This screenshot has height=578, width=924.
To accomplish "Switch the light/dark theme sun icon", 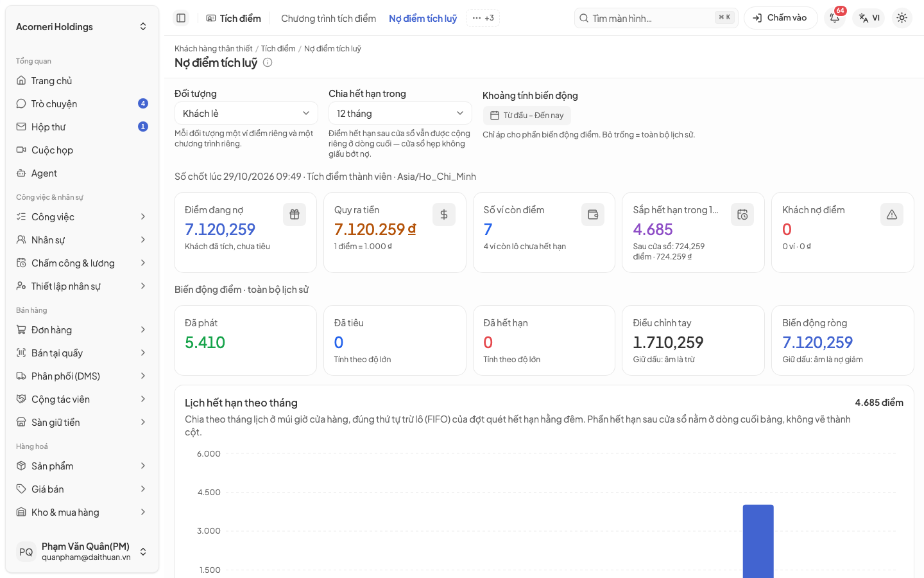I will 902,18.
